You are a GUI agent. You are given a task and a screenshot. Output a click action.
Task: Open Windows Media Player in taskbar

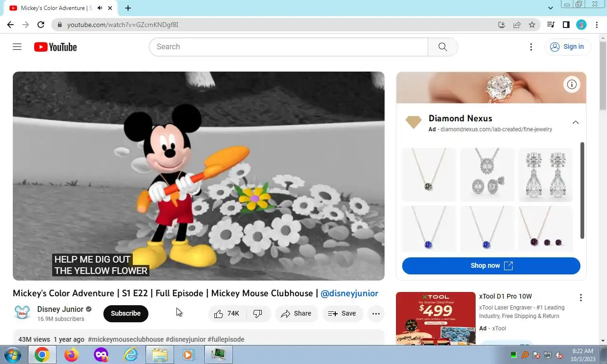(188, 355)
